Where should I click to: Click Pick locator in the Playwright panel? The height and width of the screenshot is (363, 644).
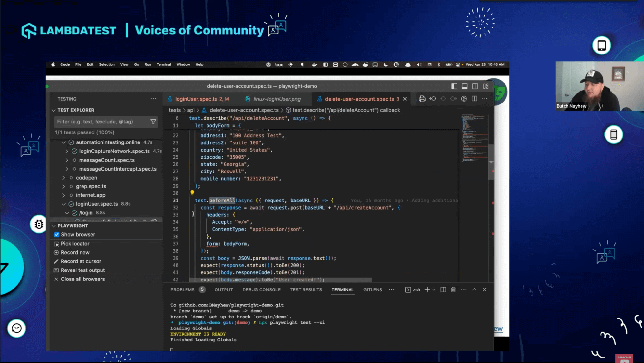(75, 244)
